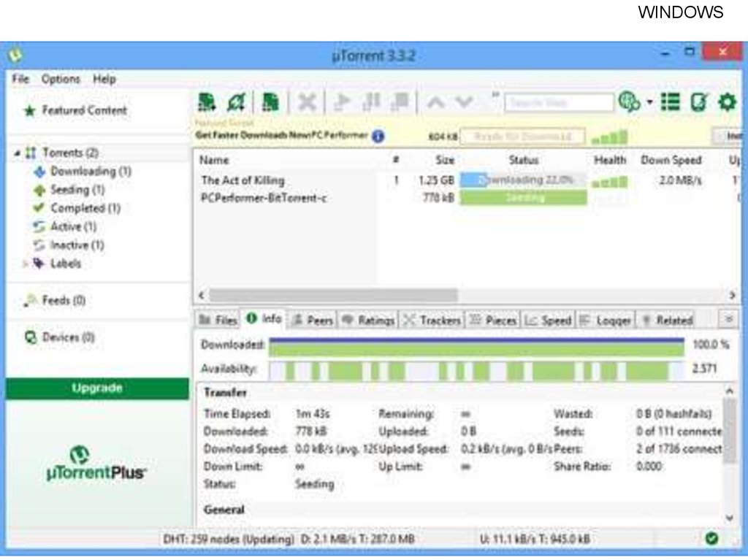Collapse the Torrents (2) tree node

[17, 153]
